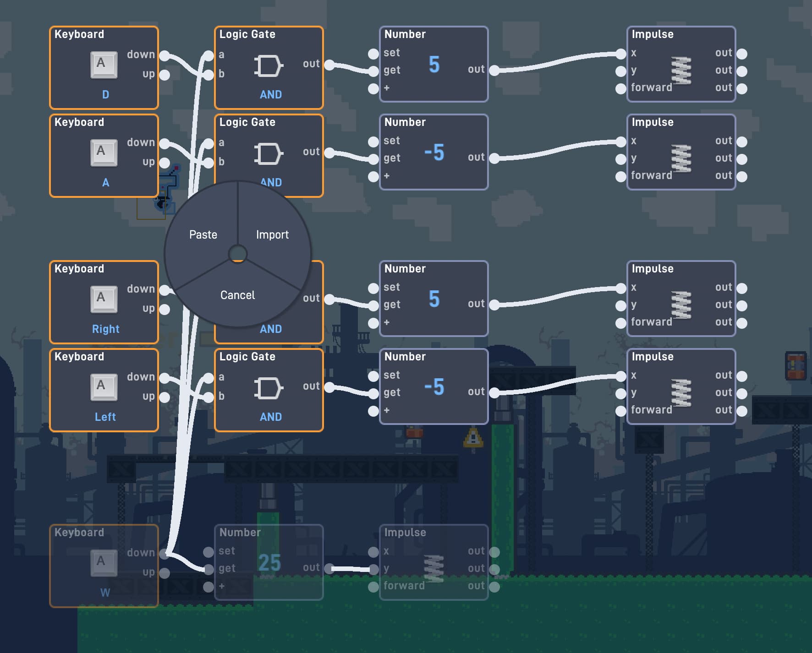Image resolution: width=812 pixels, height=653 pixels.
Task: Click Cancel in the radial menu
Action: (x=237, y=295)
